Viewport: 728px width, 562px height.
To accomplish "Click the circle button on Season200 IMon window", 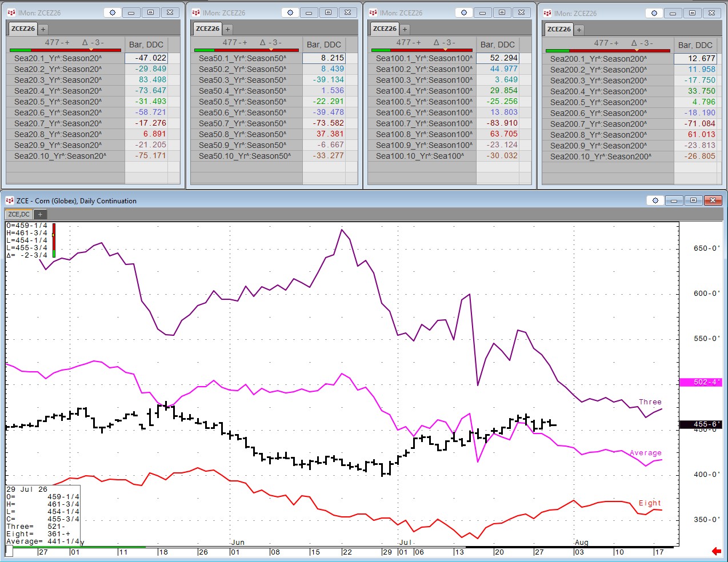I will (654, 13).
